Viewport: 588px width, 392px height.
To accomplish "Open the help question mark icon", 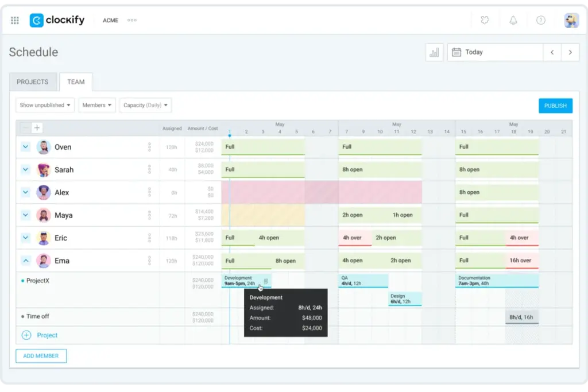I will click(540, 20).
